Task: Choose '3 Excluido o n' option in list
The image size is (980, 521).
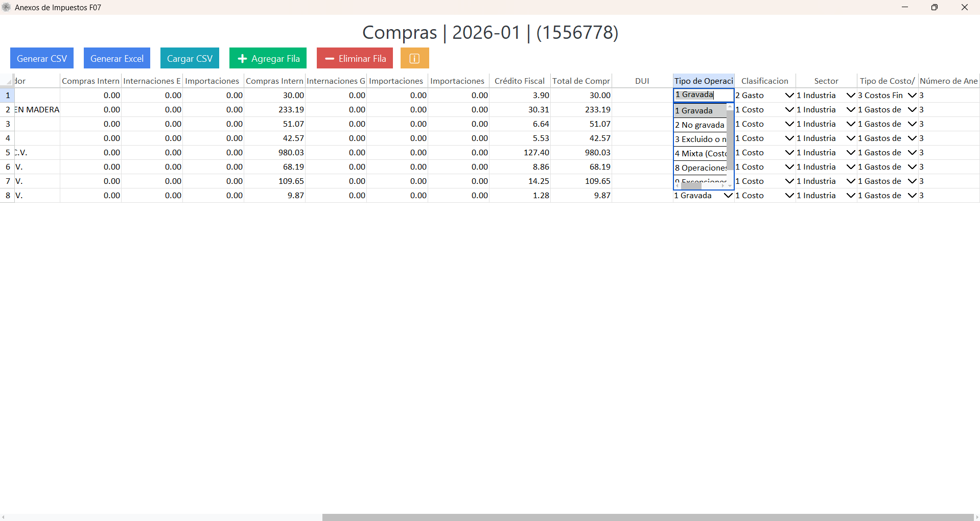Action: click(701, 139)
